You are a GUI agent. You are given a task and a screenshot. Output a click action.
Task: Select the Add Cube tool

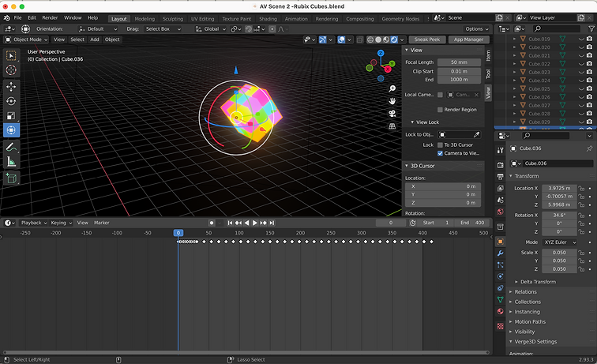pos(11,178)
